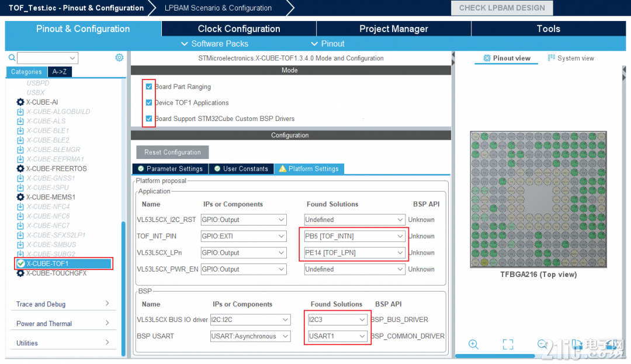Screen dimensions: 631x364
Task: Open the category search combo box arrow
Action: [72, 58]
